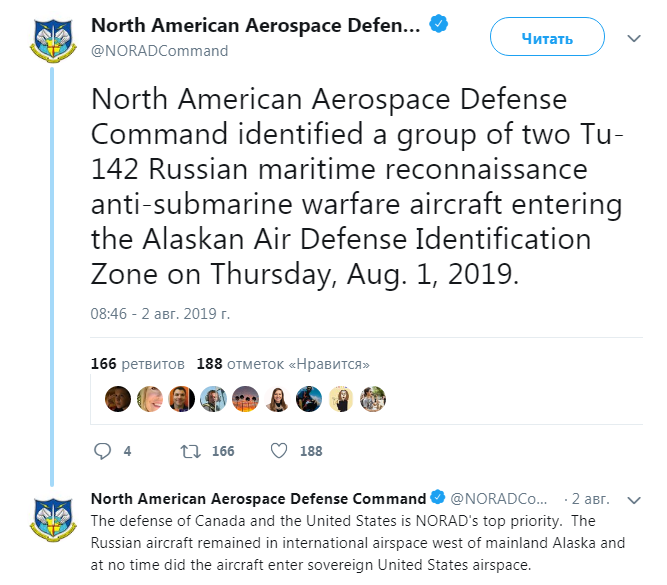Click verified badge in the reply tweet
Screen dimensions: 667x585
[x=437, y=497]
